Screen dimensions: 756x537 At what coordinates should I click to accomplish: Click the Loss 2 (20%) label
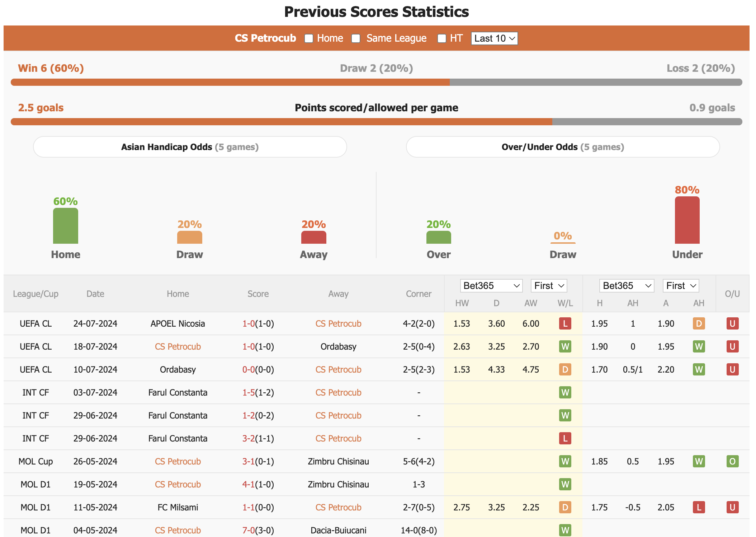700,68
